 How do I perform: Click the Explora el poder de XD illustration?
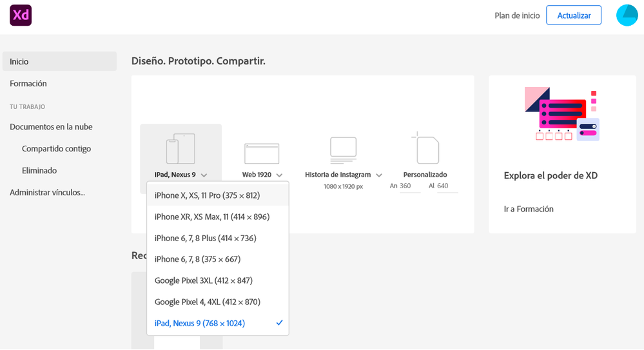click(562, 114)
